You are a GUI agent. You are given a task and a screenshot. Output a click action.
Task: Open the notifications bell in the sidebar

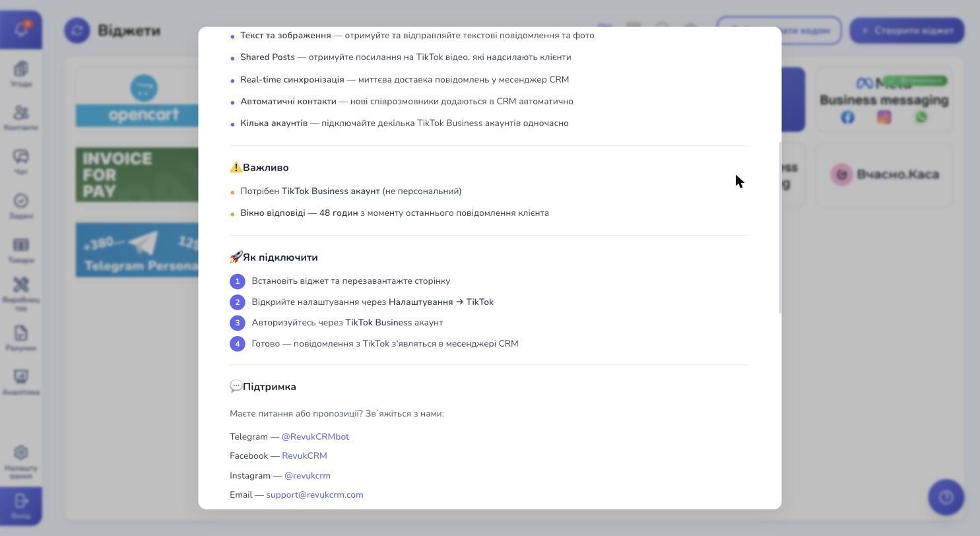pos(20,30)
